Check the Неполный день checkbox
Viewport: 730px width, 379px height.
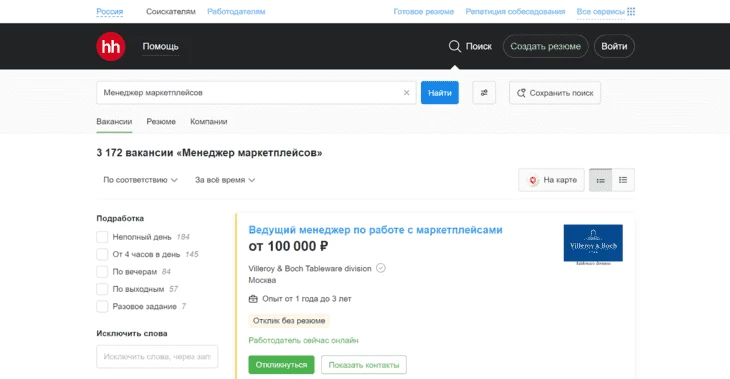(x=102, y=237)
